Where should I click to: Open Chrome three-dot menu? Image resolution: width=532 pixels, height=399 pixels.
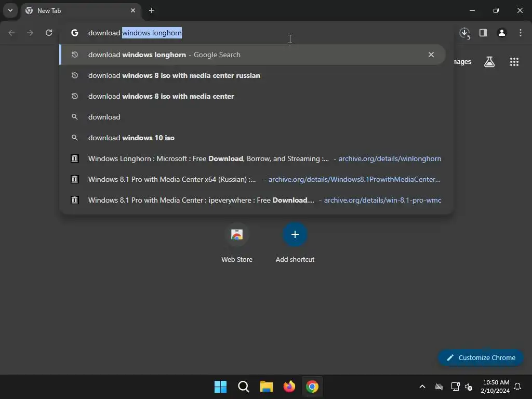pos(521,33)
